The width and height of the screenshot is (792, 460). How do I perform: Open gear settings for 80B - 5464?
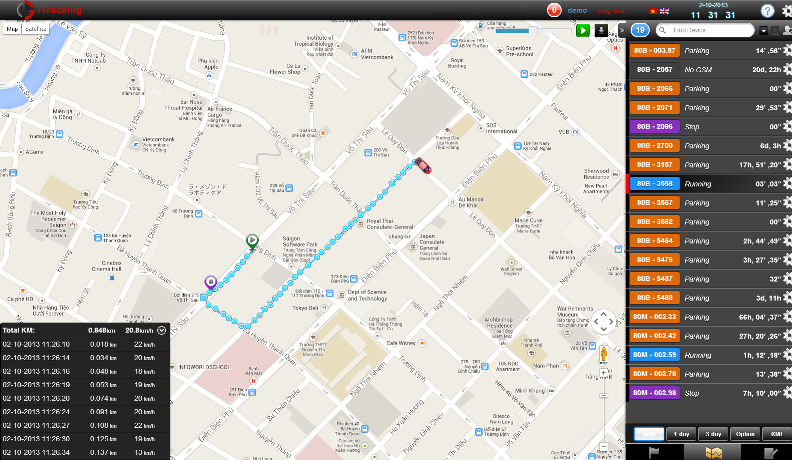pyautogui.click(x=787, y=241)
